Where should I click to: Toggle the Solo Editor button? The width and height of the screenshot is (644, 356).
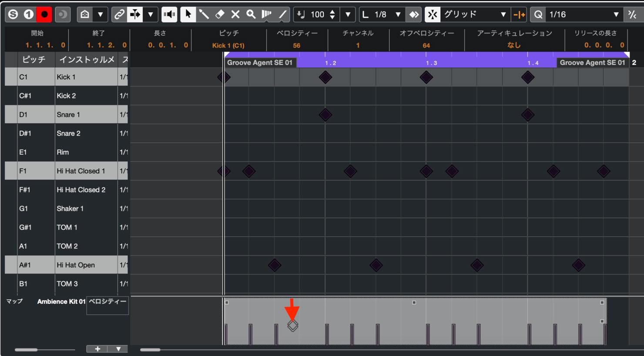coord(13,14)
